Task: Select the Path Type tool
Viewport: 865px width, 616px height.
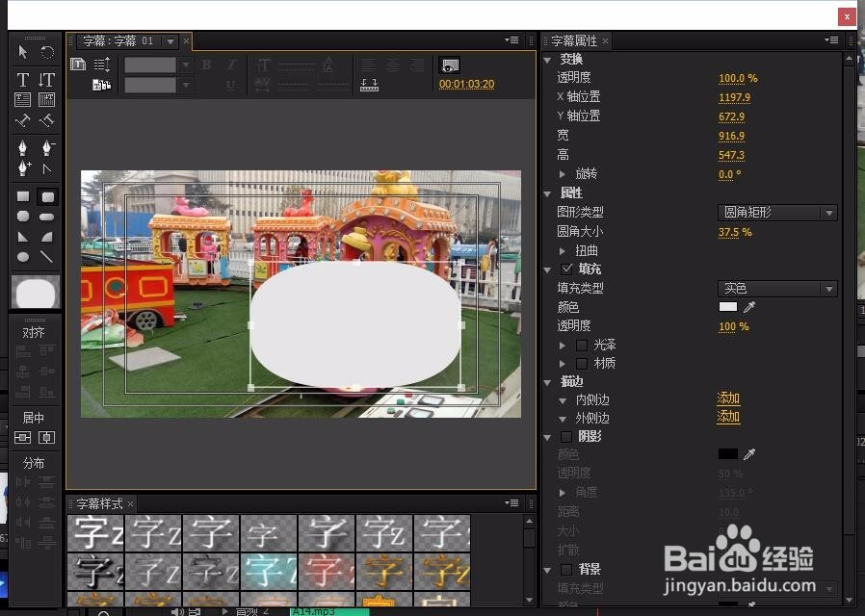Action: (22, 120)
